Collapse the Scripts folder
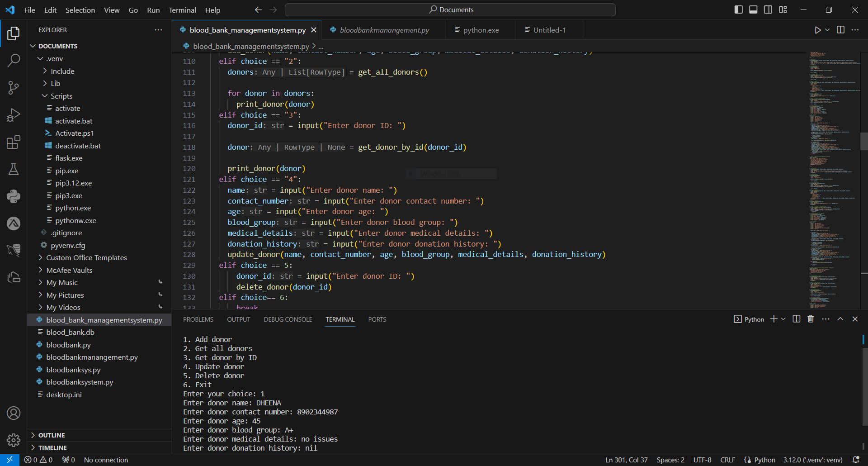This screenshot has height=466, width=868. click(x=61, y=96)
